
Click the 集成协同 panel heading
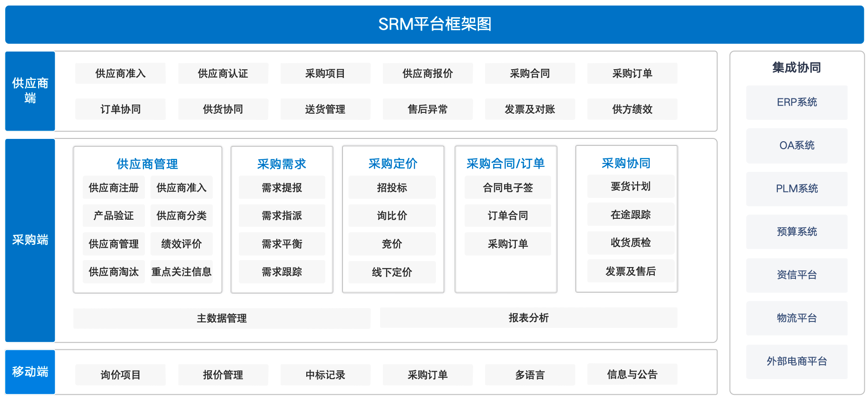(796, 68)
